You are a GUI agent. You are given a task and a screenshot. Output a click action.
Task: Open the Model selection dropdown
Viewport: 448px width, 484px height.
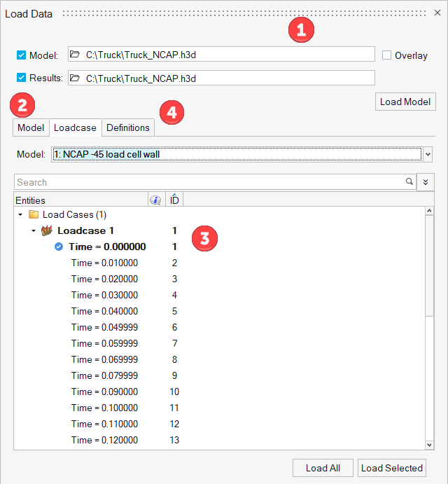tap(428, 154)
